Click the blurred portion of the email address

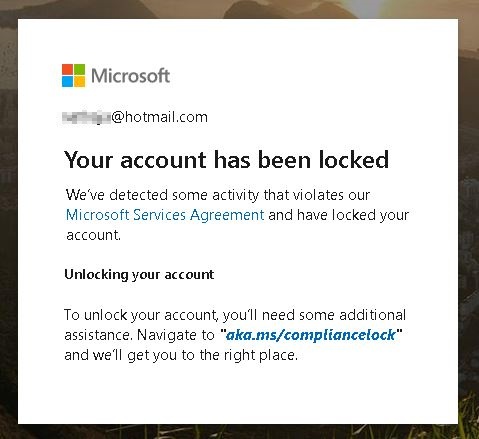coord(86,118)
